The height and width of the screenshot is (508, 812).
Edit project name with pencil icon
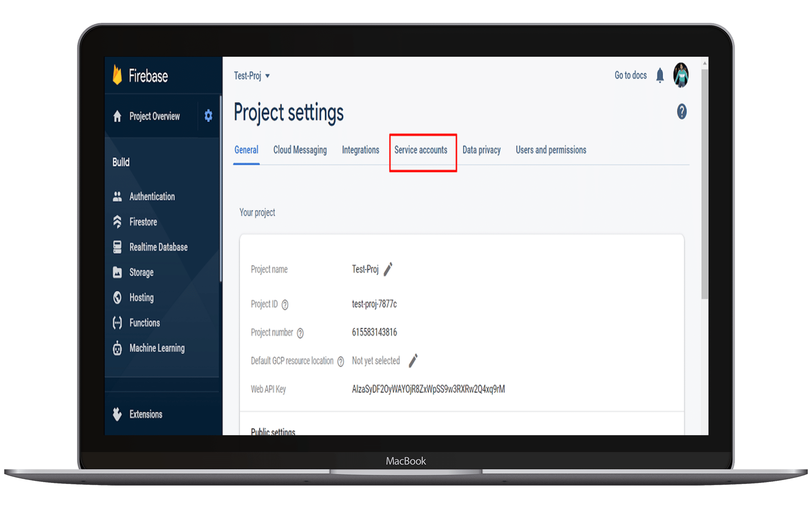pyautogui.click(x=388, y=269)
